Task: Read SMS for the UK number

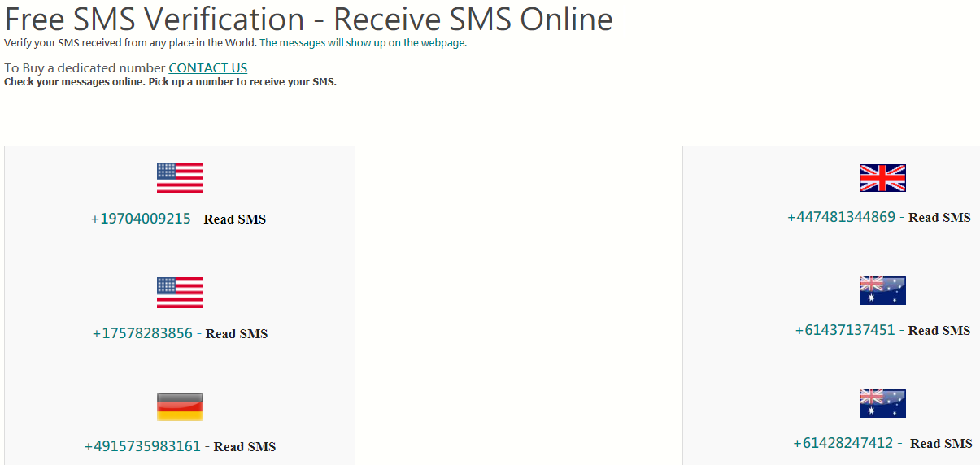Action: point(939,218)
